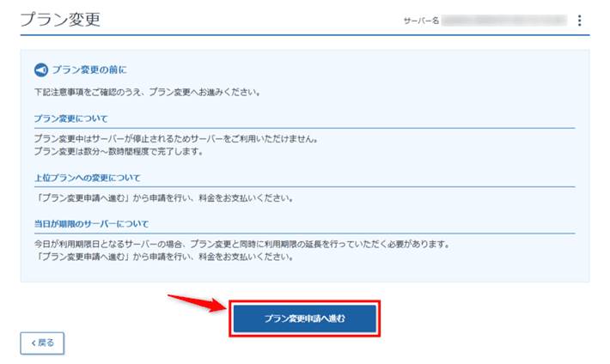610x364 pixels.
Task: Click the 上位プランへの変更について section heading
Action: 88,178
